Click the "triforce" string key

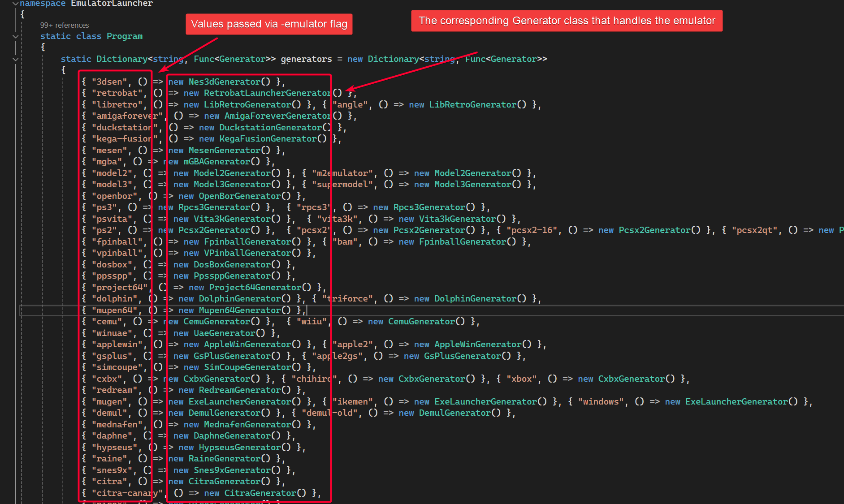point(348,299)
